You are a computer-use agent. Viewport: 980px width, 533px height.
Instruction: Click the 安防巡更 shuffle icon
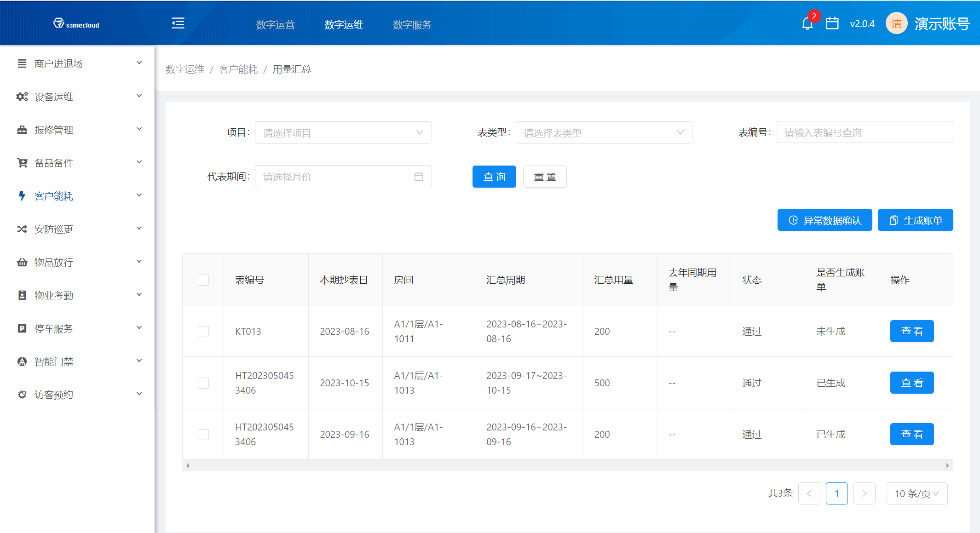point(22,229)
